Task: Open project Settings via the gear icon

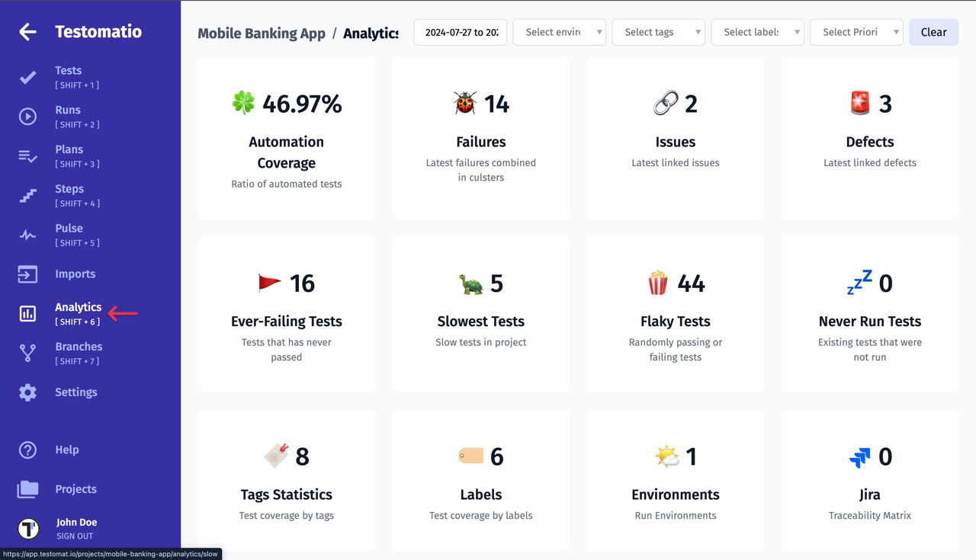Action: point(27,392)
